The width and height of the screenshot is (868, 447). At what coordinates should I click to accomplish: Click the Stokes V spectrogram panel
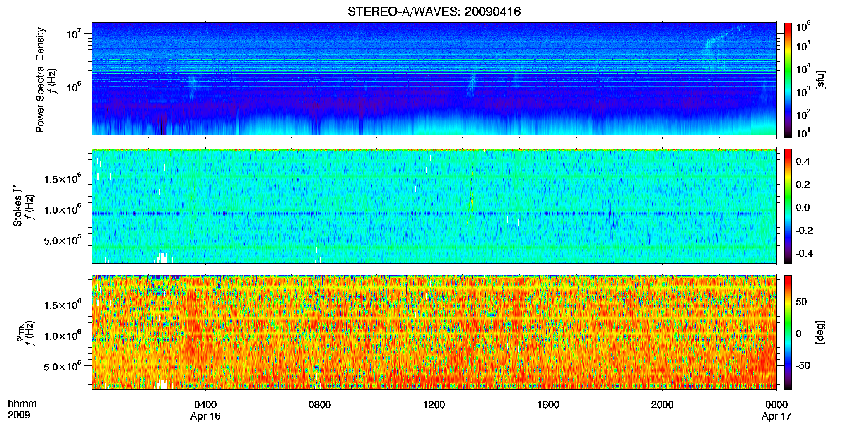(x=434, y=206)
